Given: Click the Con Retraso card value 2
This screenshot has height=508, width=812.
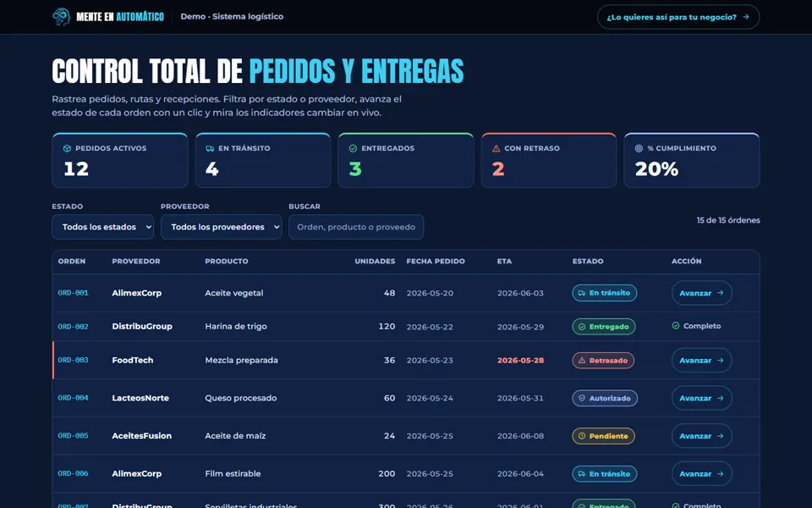Looking at the screenshot, I should click(498, 169).
